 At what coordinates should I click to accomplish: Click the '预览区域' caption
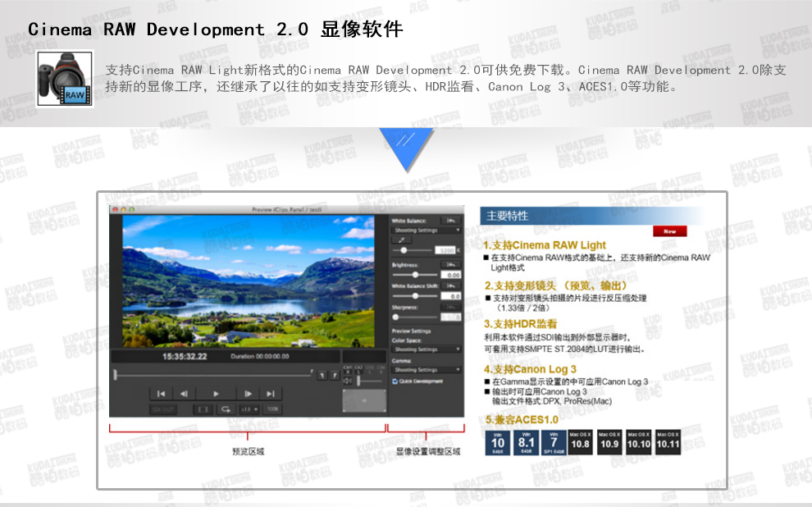(x=248, y=451)
